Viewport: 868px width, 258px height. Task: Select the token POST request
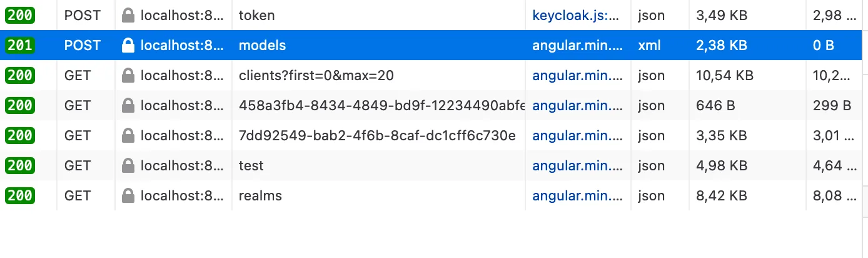(x=256, y=15)
